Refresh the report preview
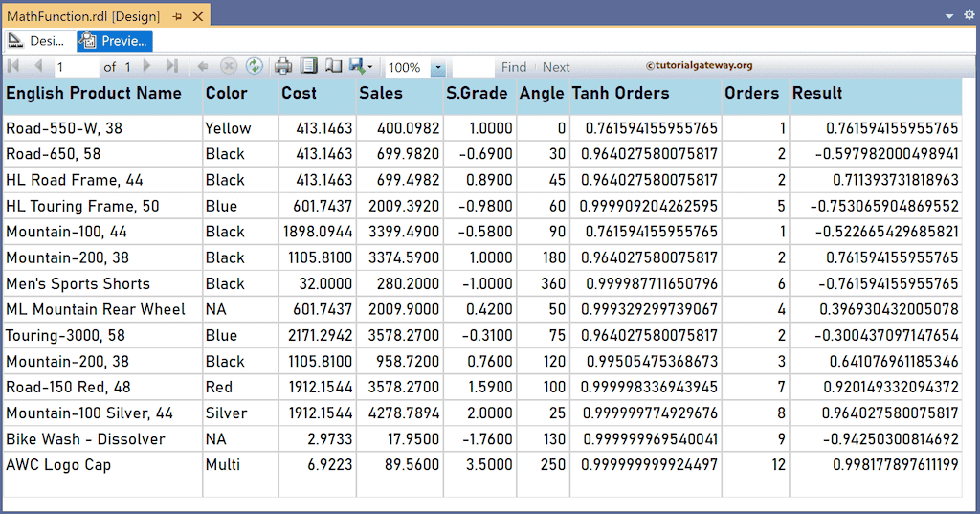 tap(254, 66)
